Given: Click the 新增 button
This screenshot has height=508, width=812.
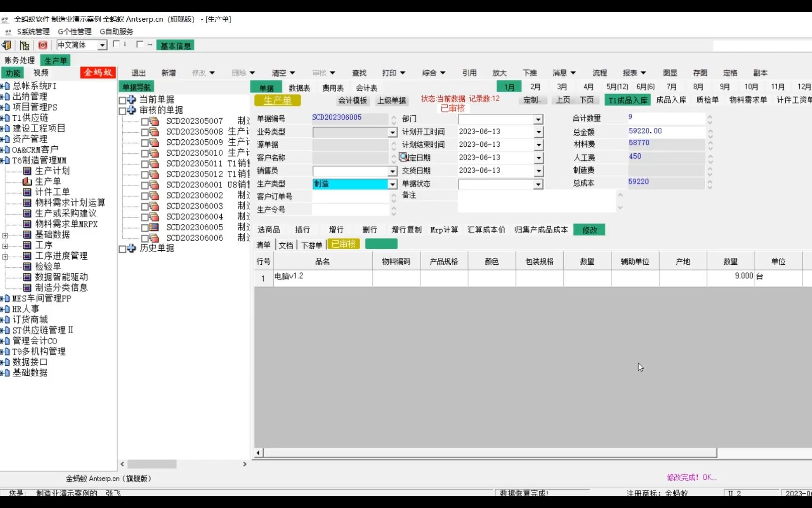Looking at the screenshot, I should (x=169, y=73).
